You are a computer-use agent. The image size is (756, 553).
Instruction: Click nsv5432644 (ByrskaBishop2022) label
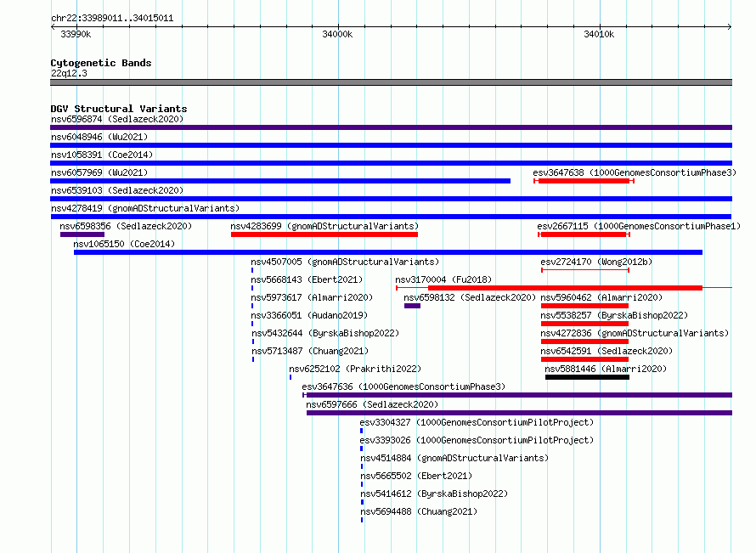click(x=325, y=333)
